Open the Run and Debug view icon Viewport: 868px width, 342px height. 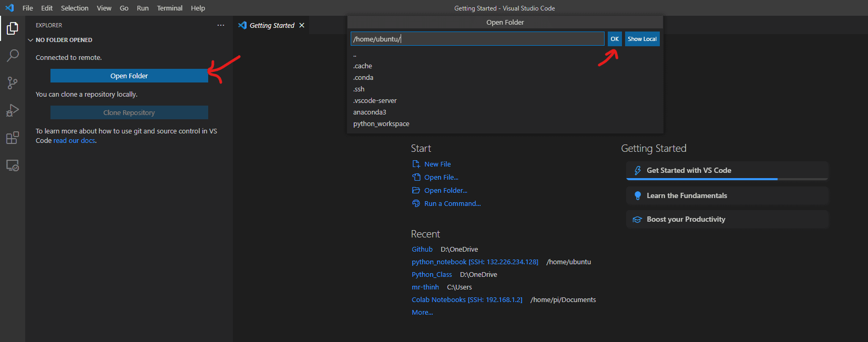click(13, 110)
